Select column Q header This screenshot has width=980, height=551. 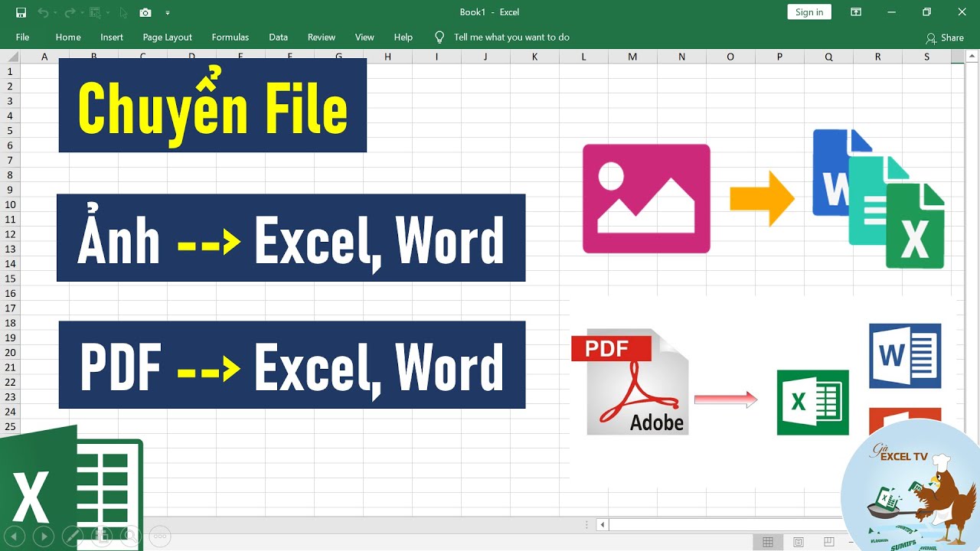(x=828, y=57)
